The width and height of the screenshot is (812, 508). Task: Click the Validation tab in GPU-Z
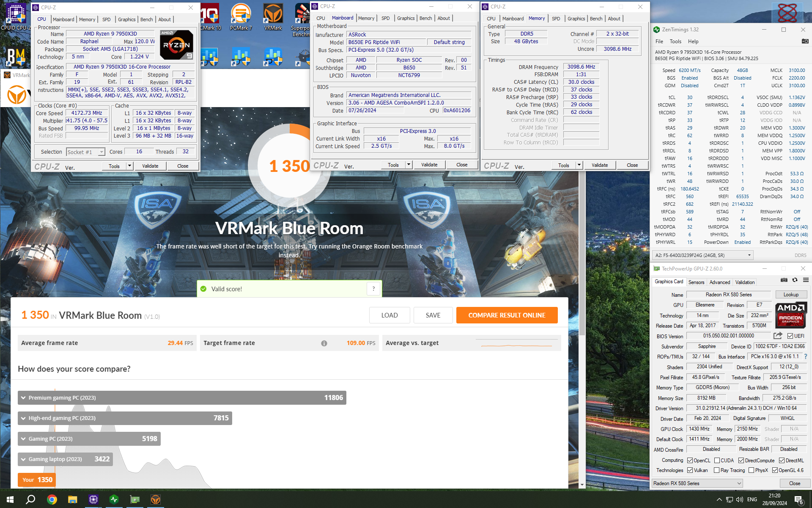point(744,282)
